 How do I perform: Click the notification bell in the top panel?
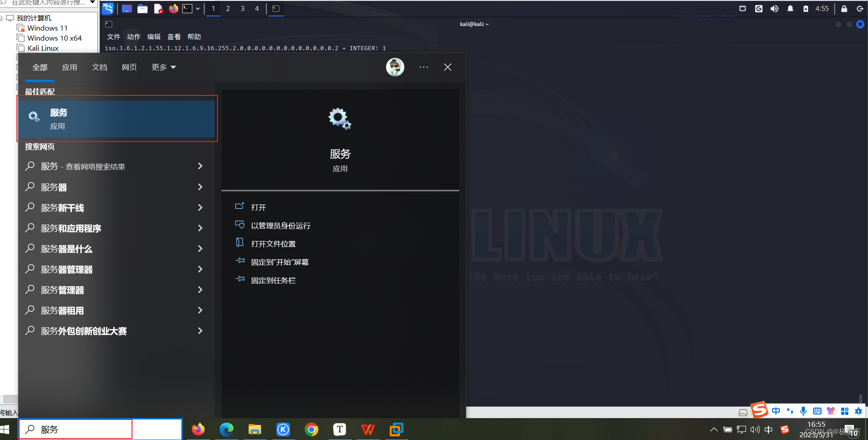[790, 8]
